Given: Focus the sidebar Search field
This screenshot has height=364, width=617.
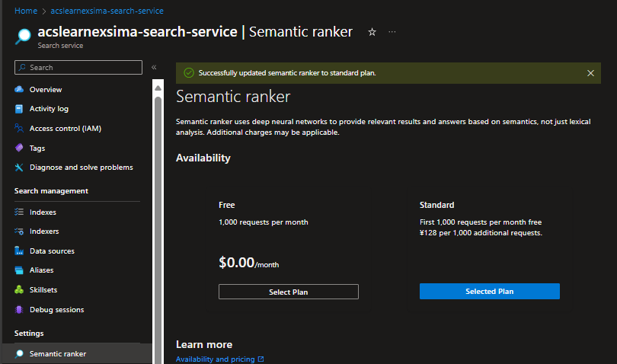Looking at the screenshot, I should point(78,67).
